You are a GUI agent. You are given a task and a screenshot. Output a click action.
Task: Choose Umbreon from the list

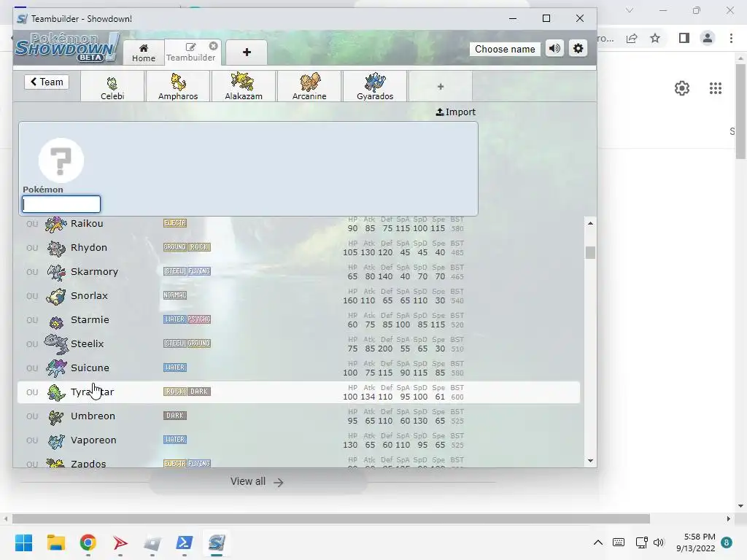pos(298,416)
